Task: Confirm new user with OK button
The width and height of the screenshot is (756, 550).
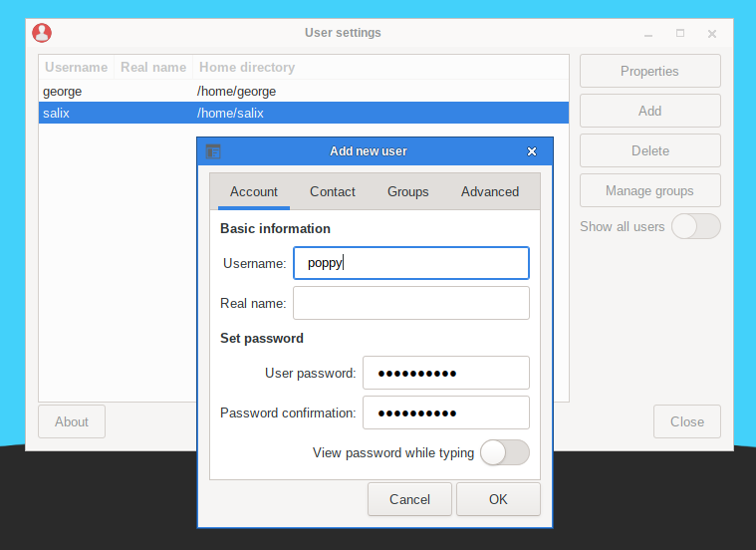Action: tap(498, 499)
